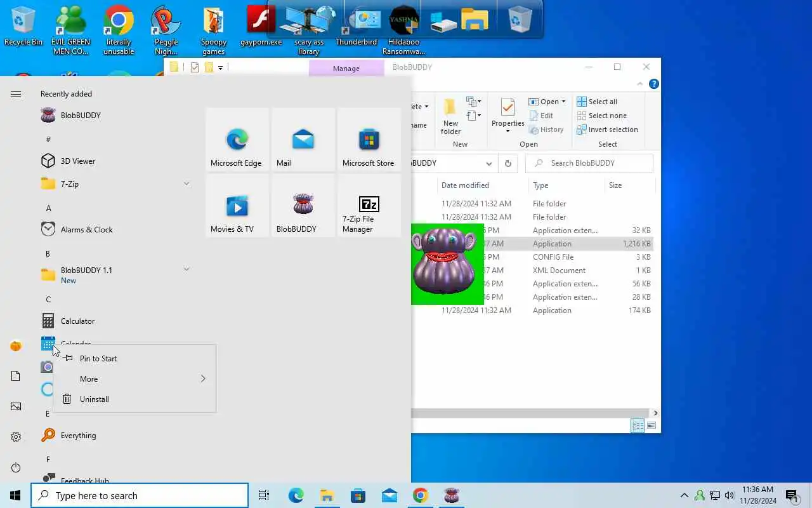This screenshot has width=812, height=508.
Task: Click the volume tray icon
Action: pos(730,495)
